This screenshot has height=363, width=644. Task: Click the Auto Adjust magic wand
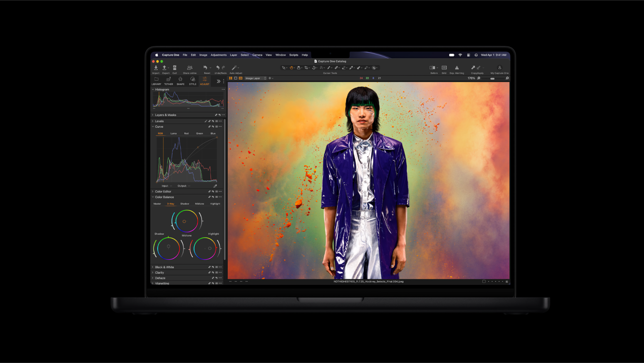point(234,68)
